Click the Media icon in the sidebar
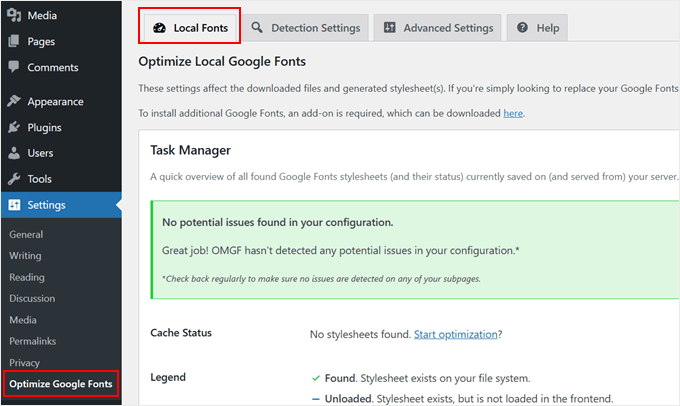 pyautogui.click(x=14, y=15)
